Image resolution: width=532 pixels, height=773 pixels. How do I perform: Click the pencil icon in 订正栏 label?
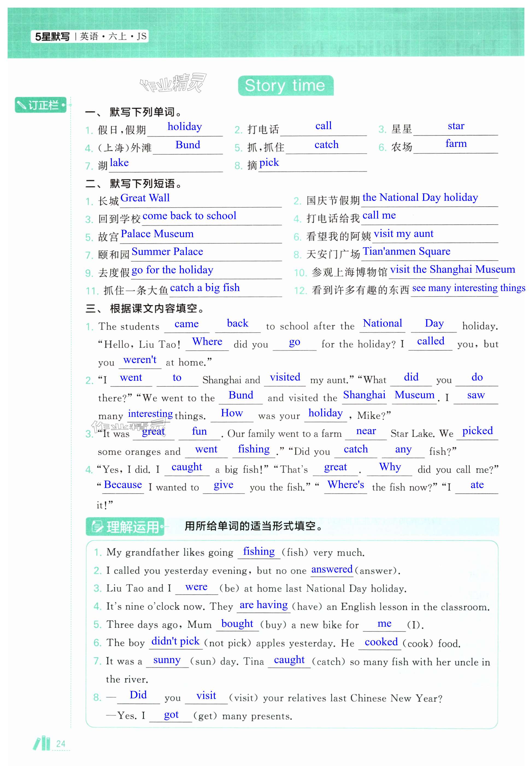(x=22, y=105)
